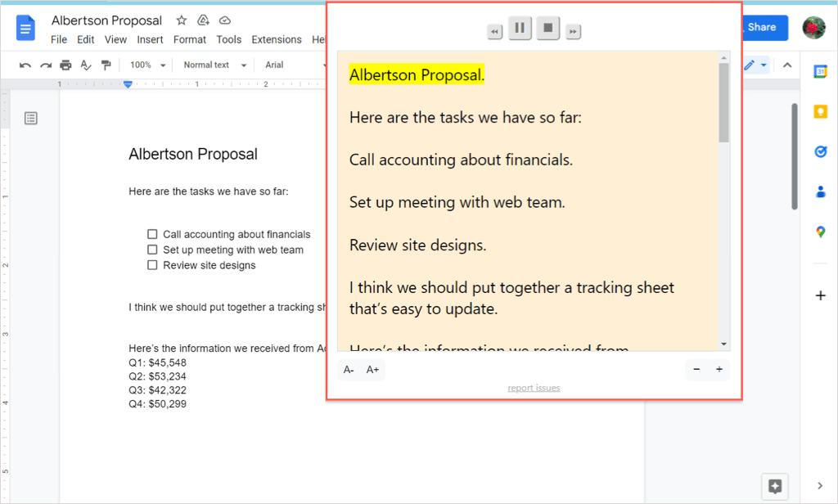Increase reader font size with A+

372,370
